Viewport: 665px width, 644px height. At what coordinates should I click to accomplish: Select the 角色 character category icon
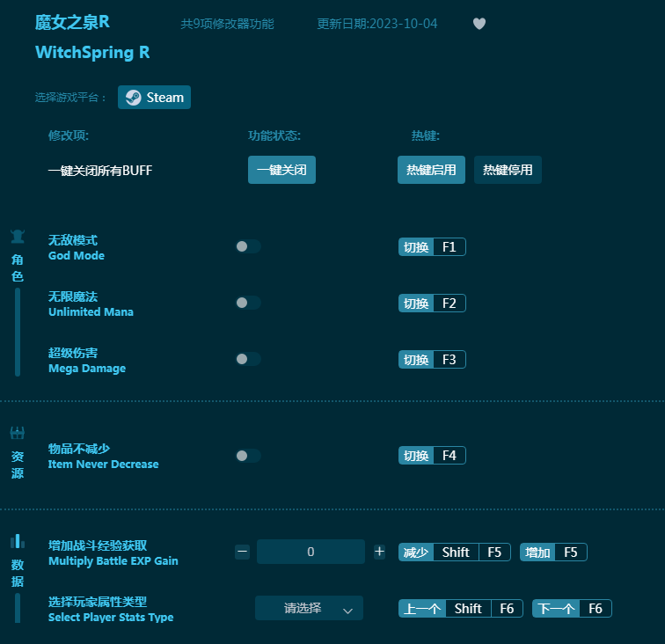click(18, 237)
